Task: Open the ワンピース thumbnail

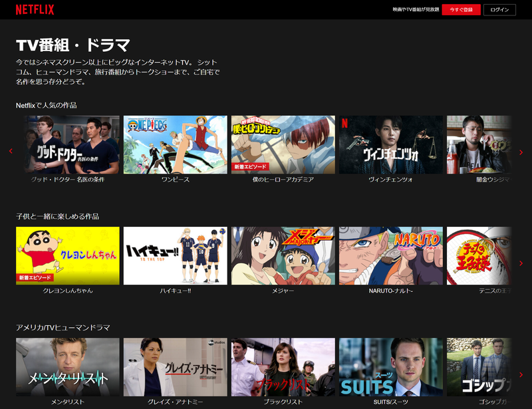Action: (x=176, y=144)
